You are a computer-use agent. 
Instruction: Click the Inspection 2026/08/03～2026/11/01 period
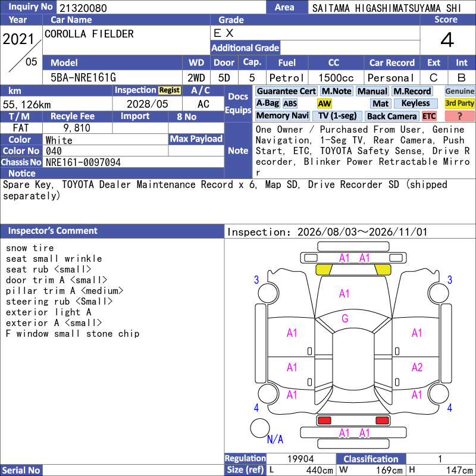point(327,232)
